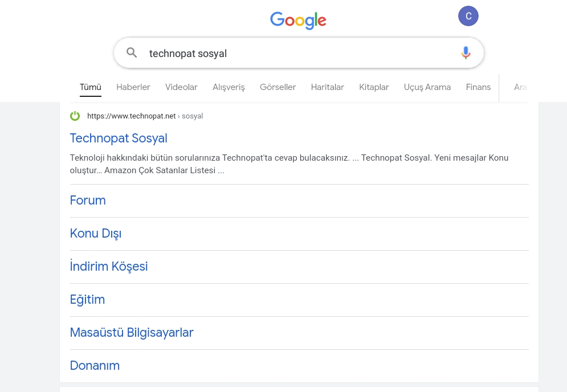This screenshot has width=567, height=392.
Task: Switch to the Kitaplar tab
Action: point(374,87)
